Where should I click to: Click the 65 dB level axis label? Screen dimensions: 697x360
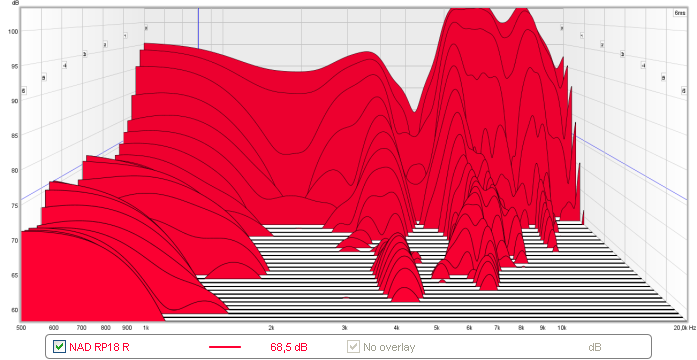tap(14, 275)
